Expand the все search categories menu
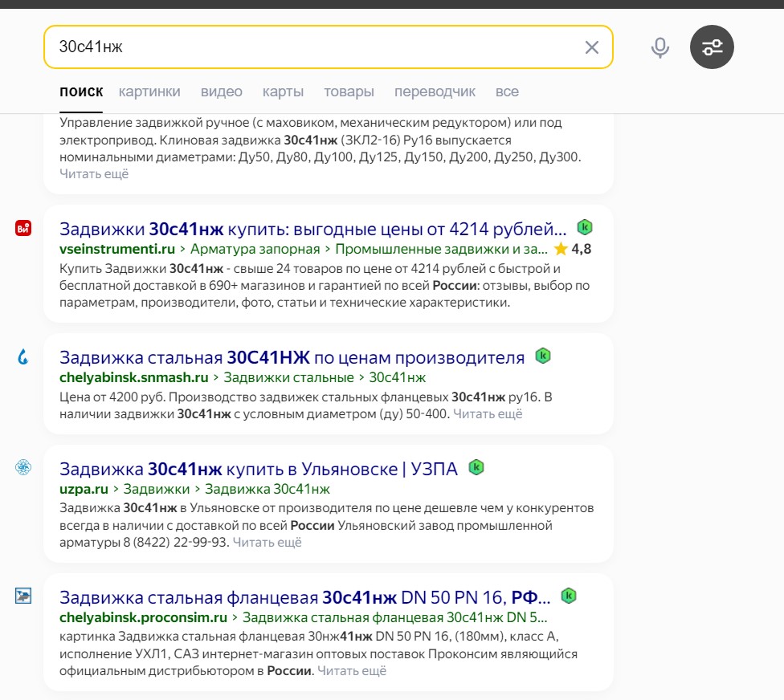 click(507, 92)
